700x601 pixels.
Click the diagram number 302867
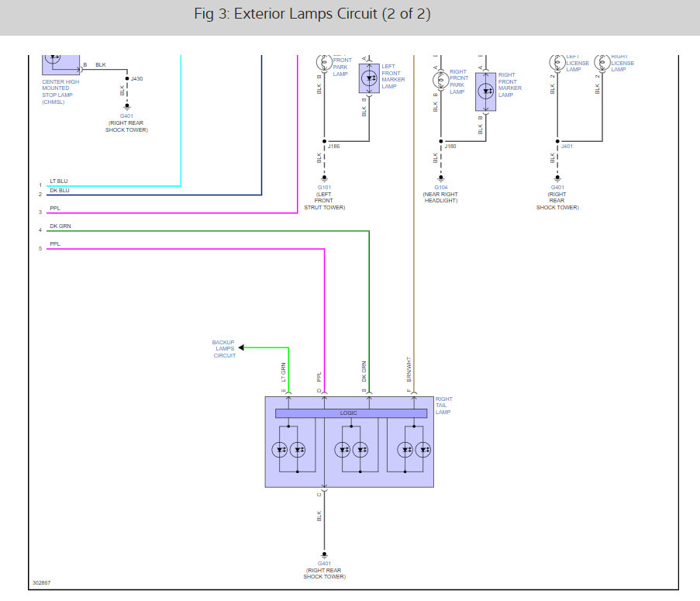pos(42,582)
